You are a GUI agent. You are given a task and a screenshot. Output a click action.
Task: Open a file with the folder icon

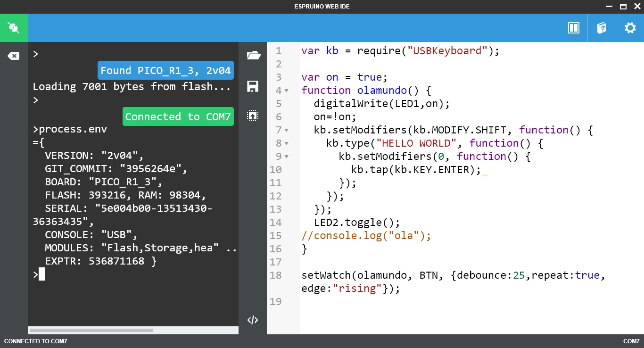coord(253,56)
